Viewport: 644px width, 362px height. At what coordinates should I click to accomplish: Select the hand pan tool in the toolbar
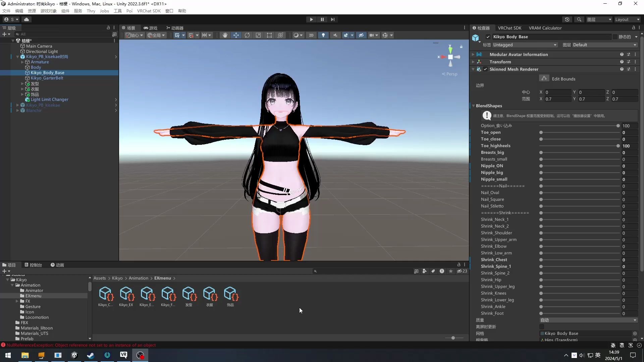(x=225, y=35)
